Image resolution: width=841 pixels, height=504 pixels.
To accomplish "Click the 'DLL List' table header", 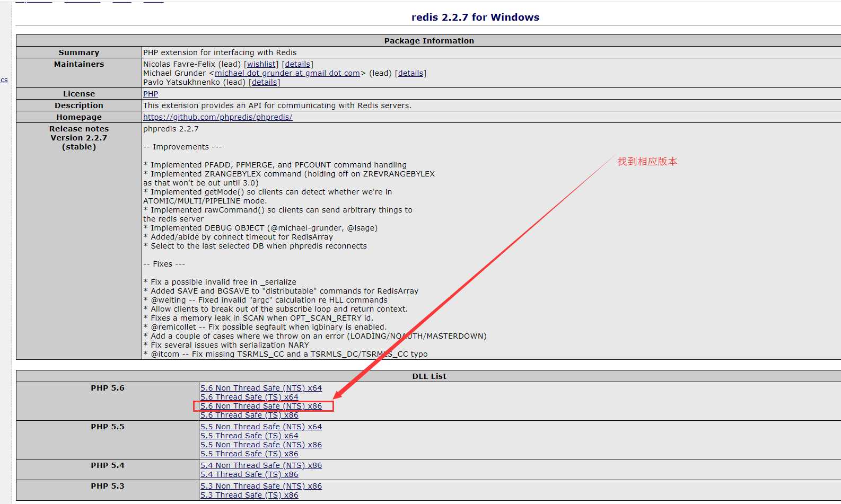I will [429, 376].
